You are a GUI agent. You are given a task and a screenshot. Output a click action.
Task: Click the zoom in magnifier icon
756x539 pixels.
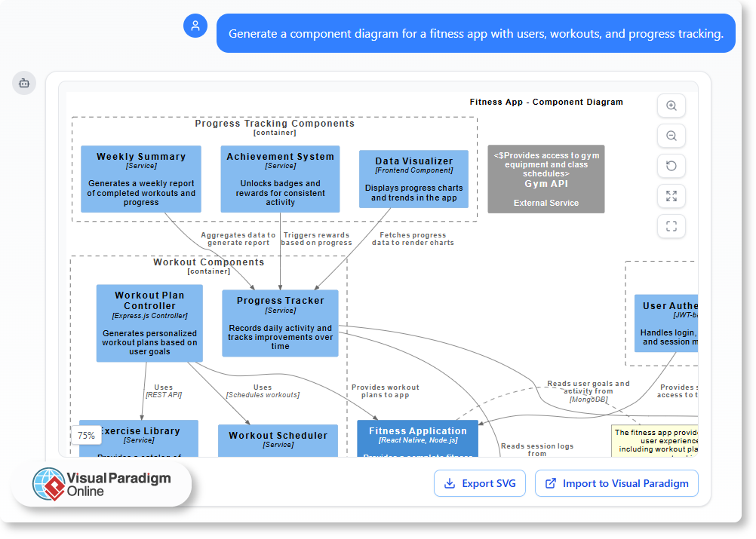tap(671, 106)
